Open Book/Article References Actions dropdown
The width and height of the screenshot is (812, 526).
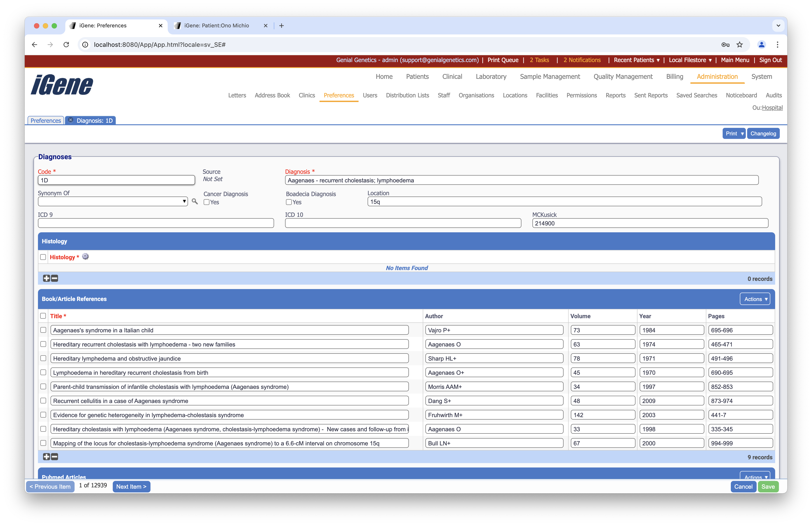pos(755,299)
